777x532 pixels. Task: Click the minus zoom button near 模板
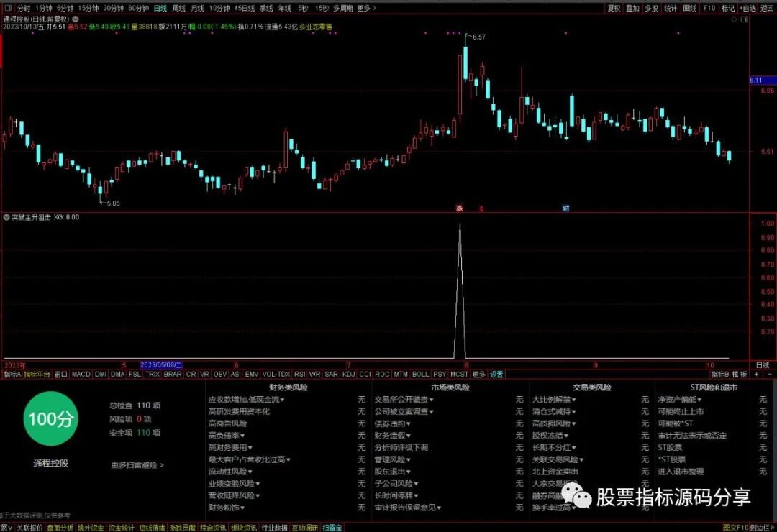[x=769, y=375]
